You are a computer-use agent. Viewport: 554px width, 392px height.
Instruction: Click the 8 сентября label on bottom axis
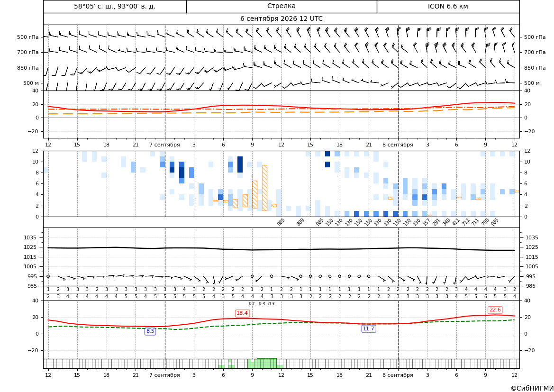[x=398, y=375]
